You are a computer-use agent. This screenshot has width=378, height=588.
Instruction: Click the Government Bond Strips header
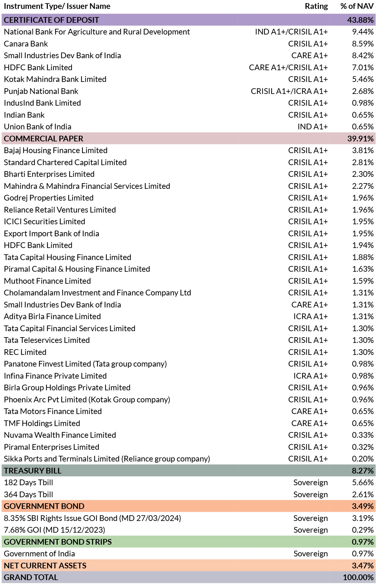pyautogui.click(x=189, y=542)
